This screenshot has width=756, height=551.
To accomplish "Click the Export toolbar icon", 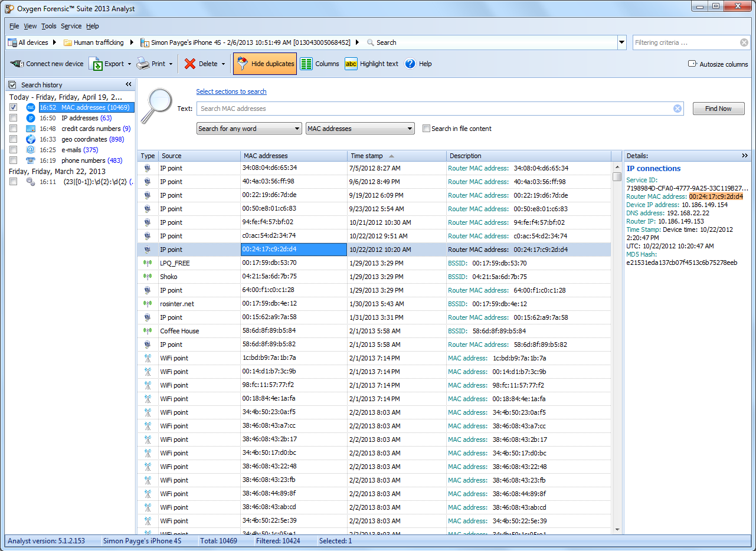I will pos(96,64).
